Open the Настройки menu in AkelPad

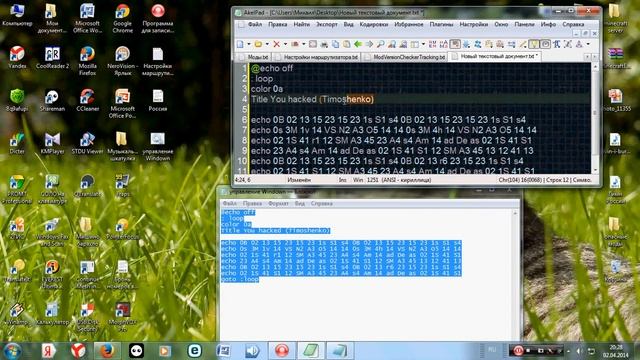473,24
